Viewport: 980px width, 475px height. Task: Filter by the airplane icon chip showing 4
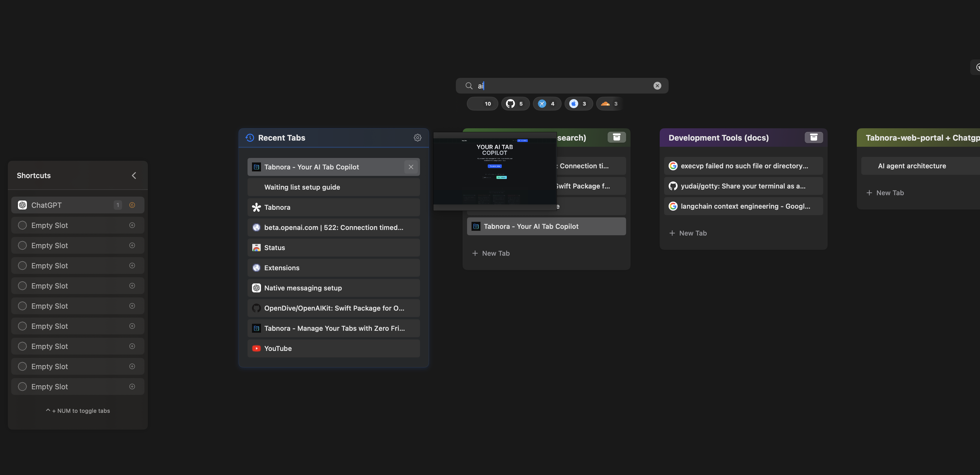547,104
